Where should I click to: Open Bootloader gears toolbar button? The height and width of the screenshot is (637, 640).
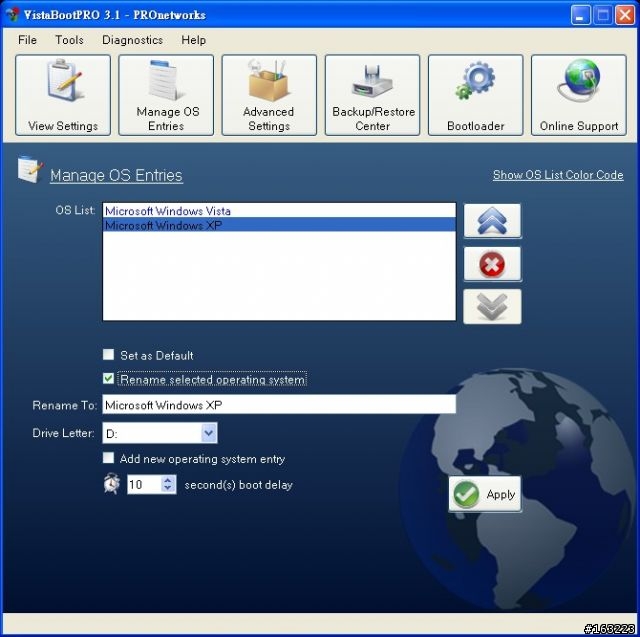pos(476,95)
